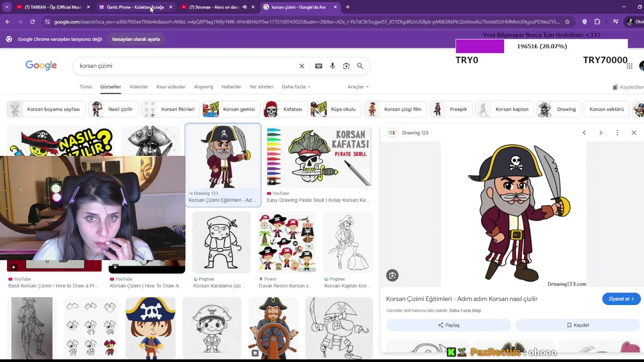Screen dimensions: 644x362
Task: Show the next image in preview panel
Action: 601,133
